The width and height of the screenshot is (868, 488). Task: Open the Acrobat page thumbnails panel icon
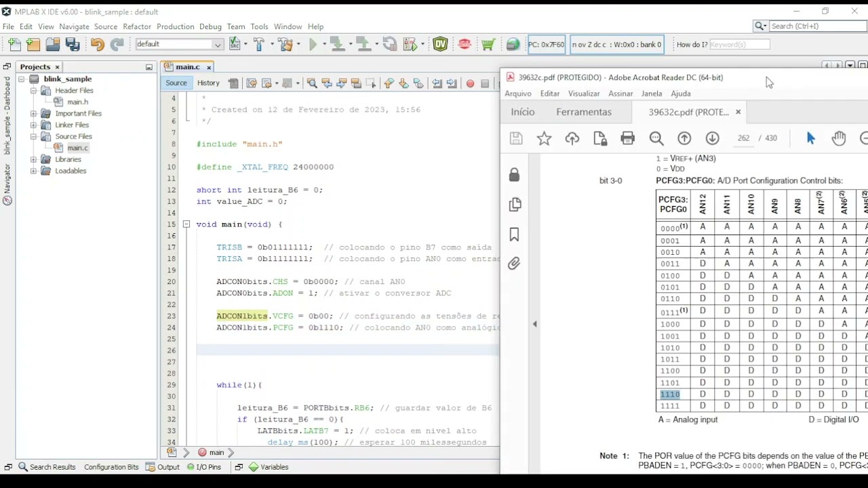coord(515,204)
